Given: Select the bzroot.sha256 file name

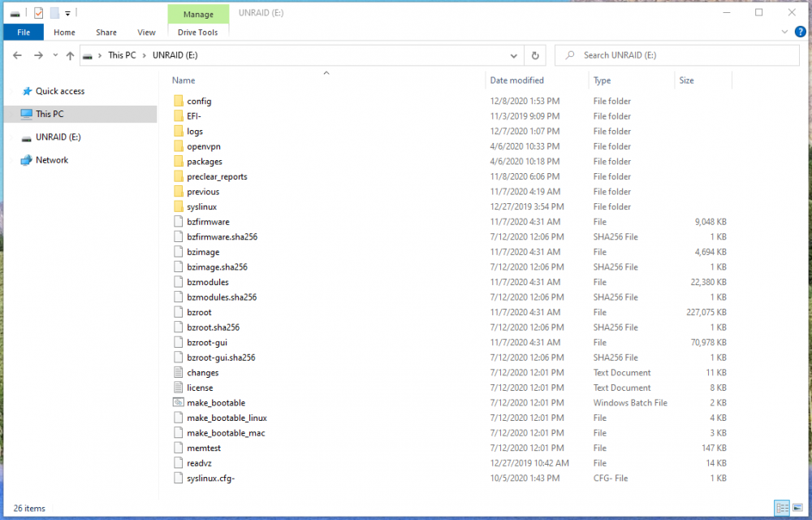Looking at the screenshot, I should 214,327.
